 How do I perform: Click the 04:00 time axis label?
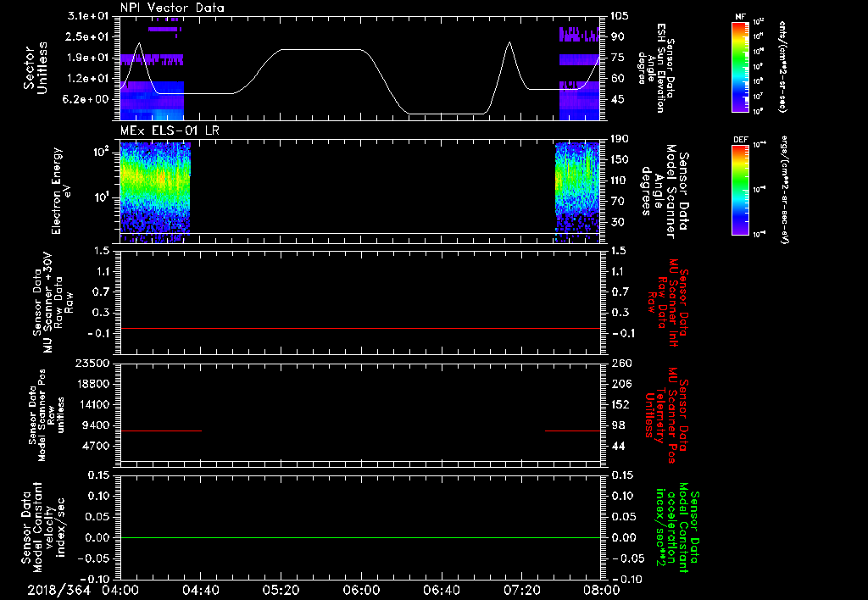(120, 590)
